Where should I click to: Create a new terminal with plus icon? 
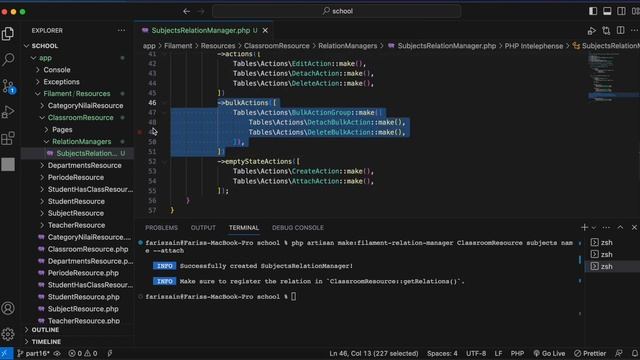click(584, 227)
